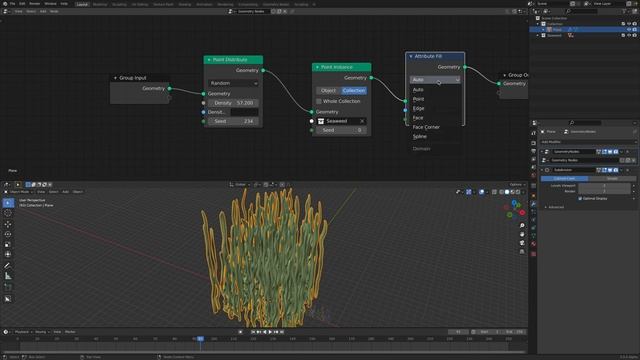640x360 pixels.
Task: Open the Edit menu in top bar
Action: pyautogui.click(x=22, y=4)
